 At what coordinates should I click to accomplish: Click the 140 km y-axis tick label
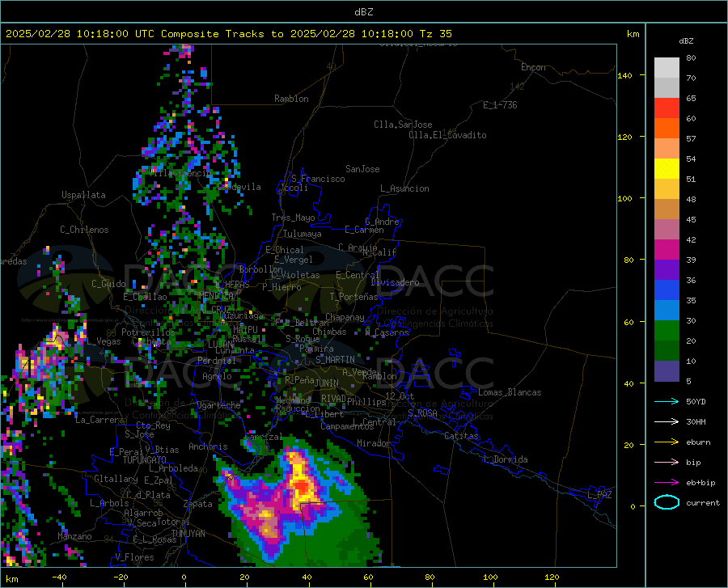[x=624, y=75]
